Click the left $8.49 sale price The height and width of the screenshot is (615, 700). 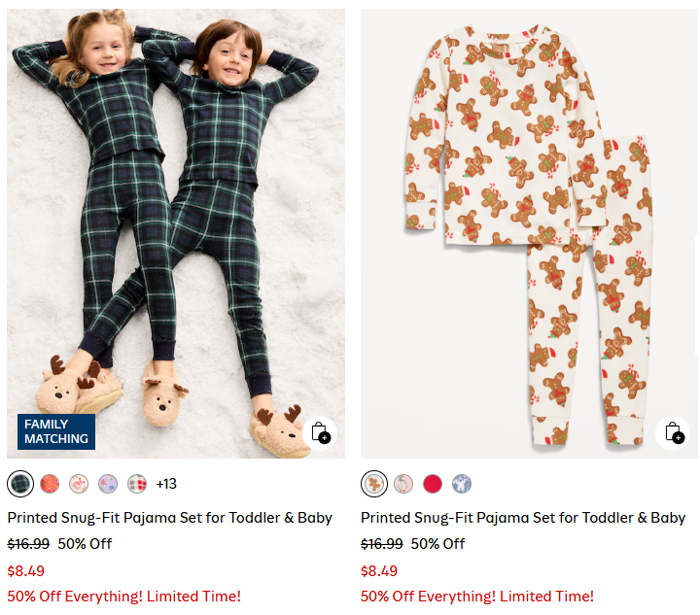(26, 570)
